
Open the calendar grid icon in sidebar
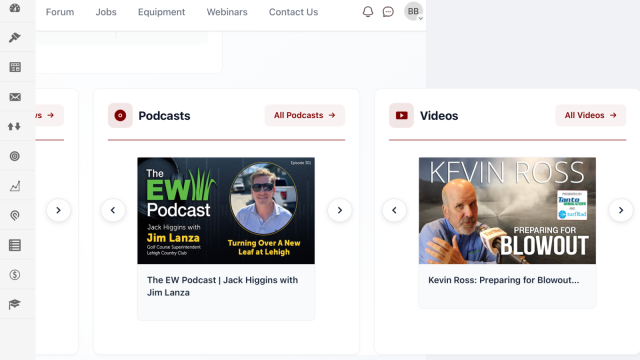point(15,67)
